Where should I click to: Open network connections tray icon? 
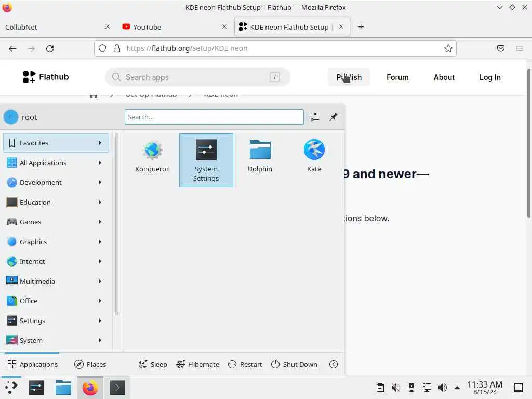point(427,388)
